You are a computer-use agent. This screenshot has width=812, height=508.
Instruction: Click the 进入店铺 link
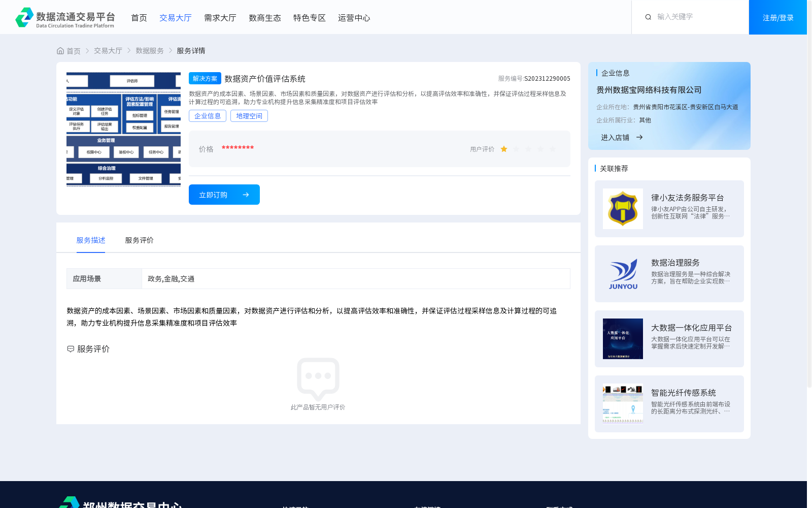(x=615, y=137)
